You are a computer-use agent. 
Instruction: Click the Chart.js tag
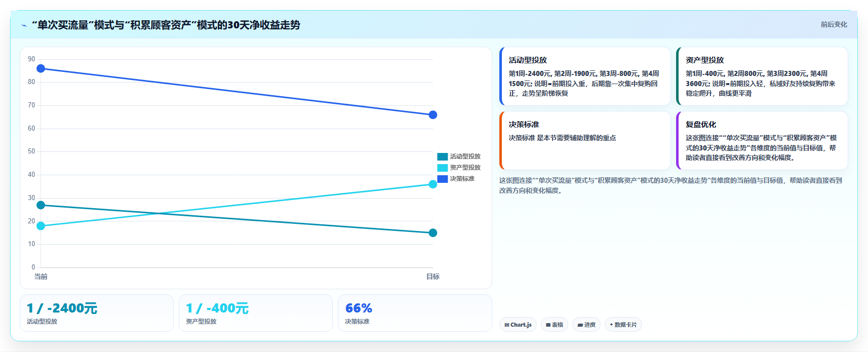518,325
